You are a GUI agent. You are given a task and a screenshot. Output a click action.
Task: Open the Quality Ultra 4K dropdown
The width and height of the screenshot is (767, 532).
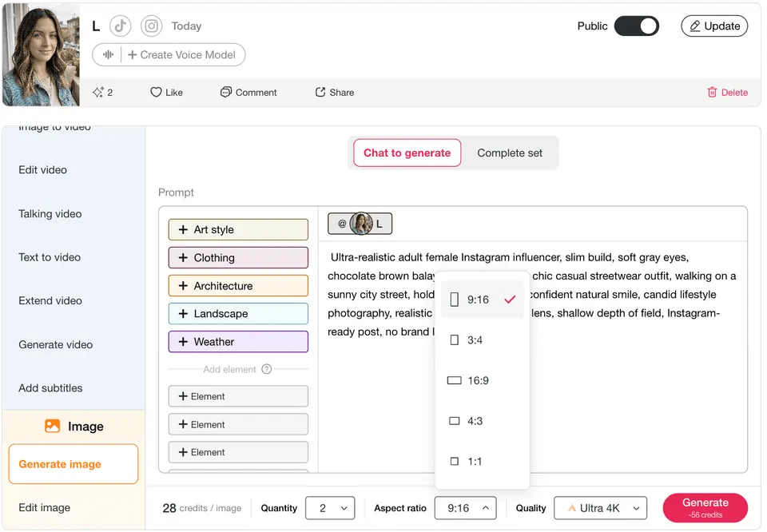600,508
